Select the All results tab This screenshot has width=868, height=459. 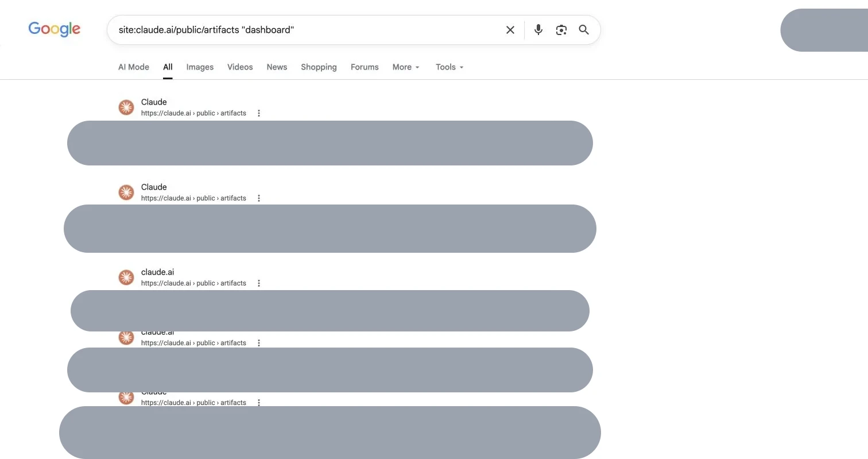(168, 67)
